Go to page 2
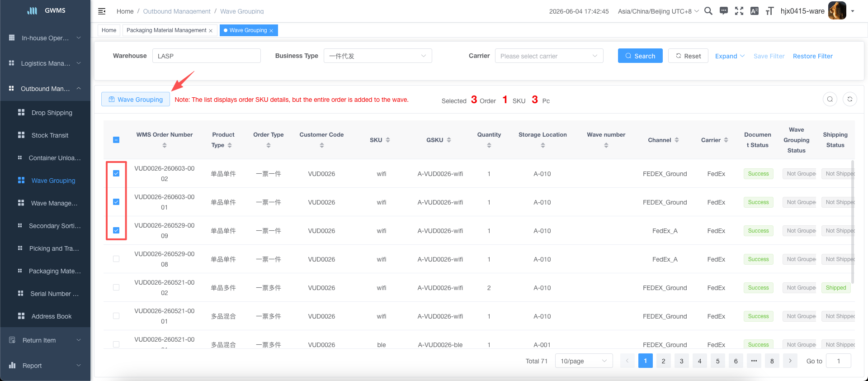This screenshot has width=868, height=381. 663,361
